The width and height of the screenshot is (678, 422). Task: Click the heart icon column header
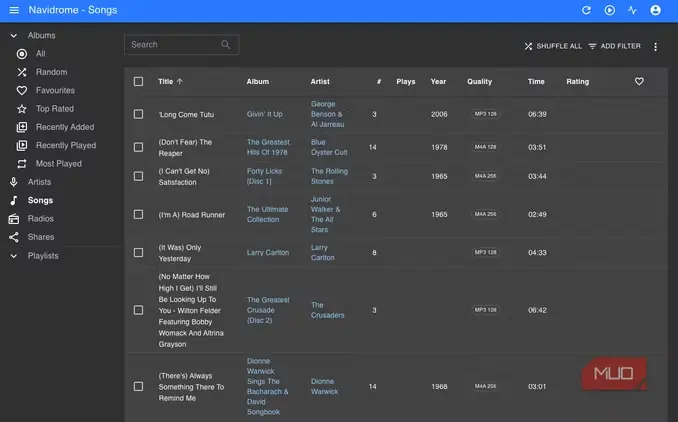(x=639, y=81)
